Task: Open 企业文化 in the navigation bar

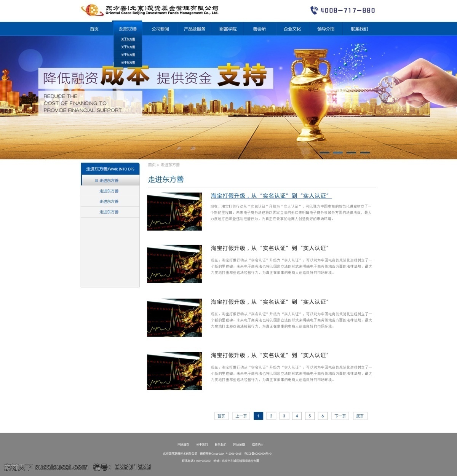Action: tap(292, 29)
